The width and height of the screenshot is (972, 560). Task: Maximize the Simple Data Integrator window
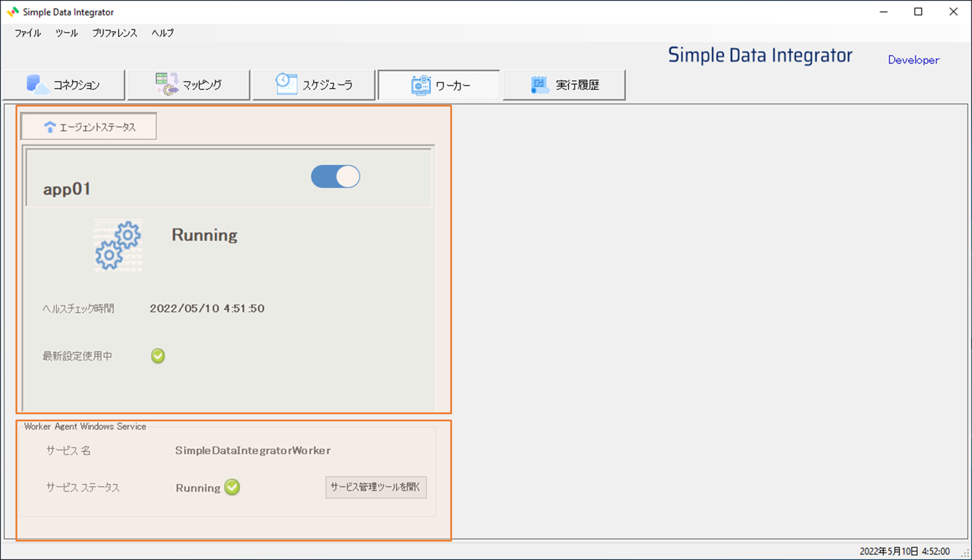(918, 12)
